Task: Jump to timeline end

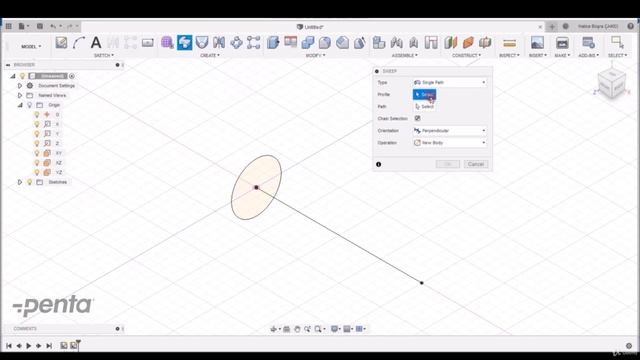Action: [49, 346]
